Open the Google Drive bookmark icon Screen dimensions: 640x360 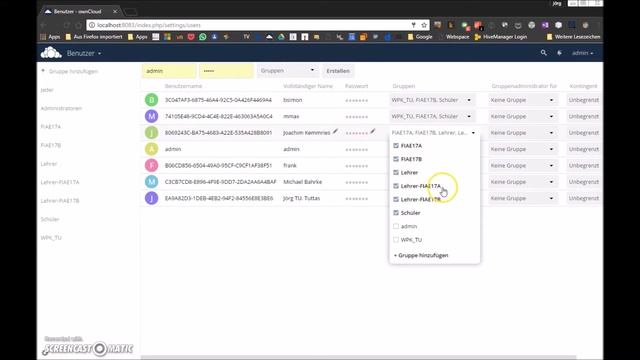tap(281, 37)
